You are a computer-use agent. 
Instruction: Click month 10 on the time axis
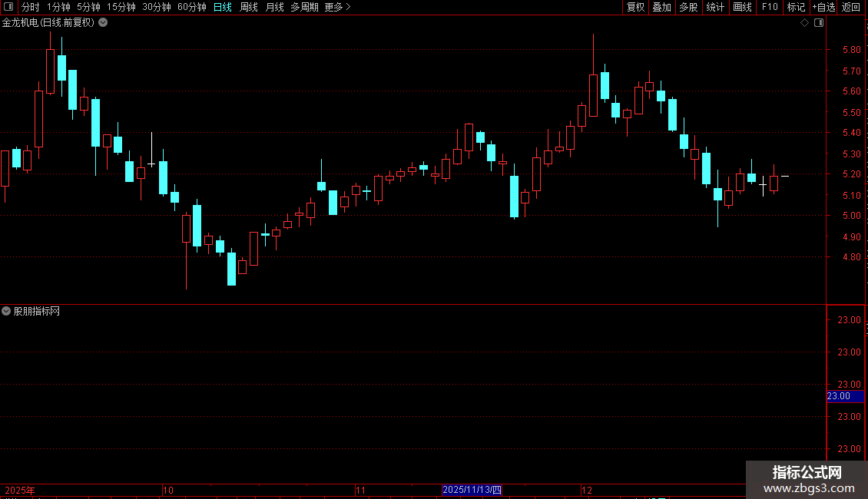pos(168,490)
